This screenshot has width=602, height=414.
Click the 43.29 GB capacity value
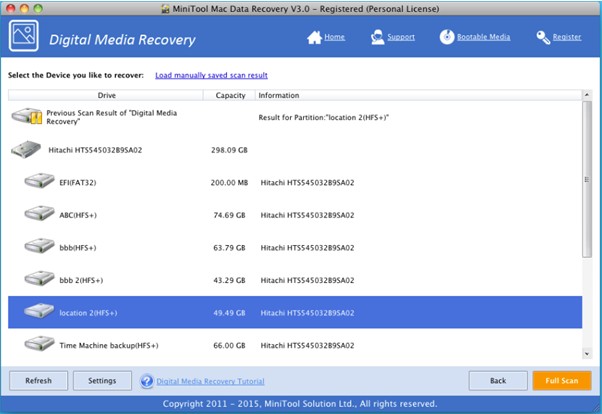[x=229, y=280]
